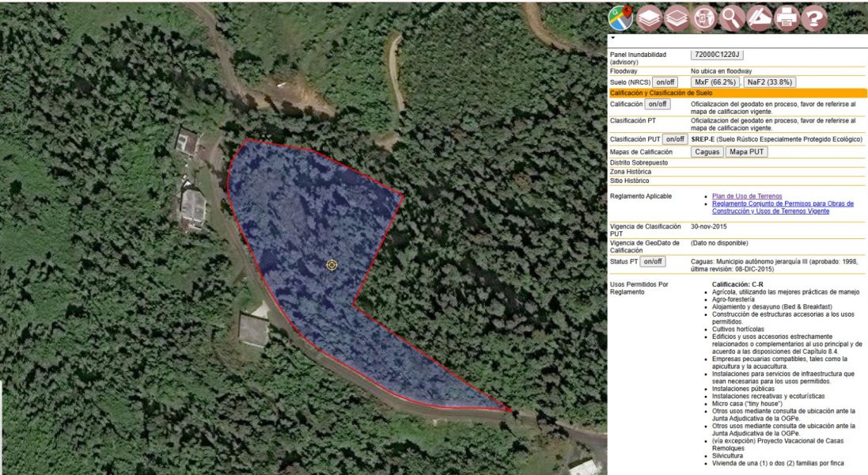Screen dimensions: 868x475
Task: Click 'Instalaciones públicas' list item
Action: point(743,389)
